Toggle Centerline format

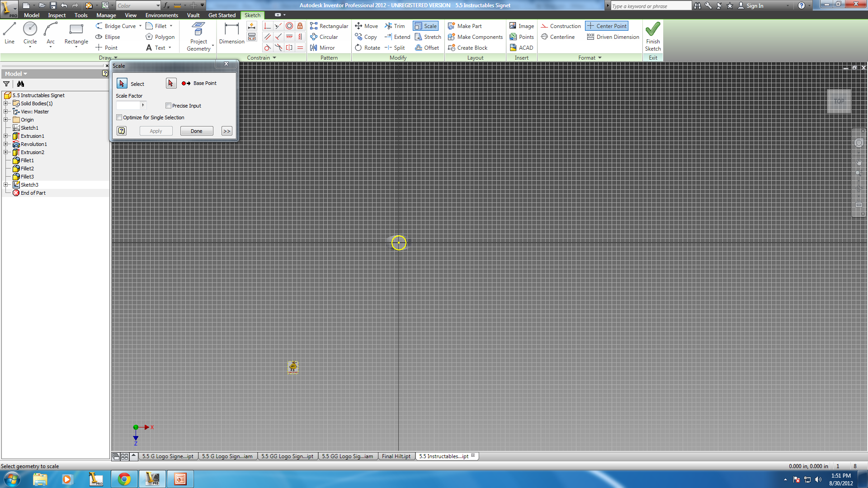point(557,37)
